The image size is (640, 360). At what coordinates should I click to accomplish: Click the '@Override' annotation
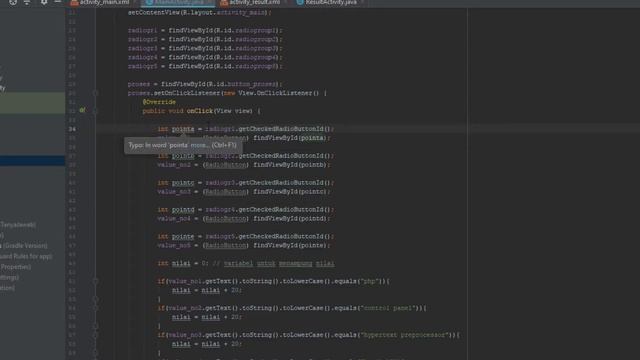click(159, 102)
